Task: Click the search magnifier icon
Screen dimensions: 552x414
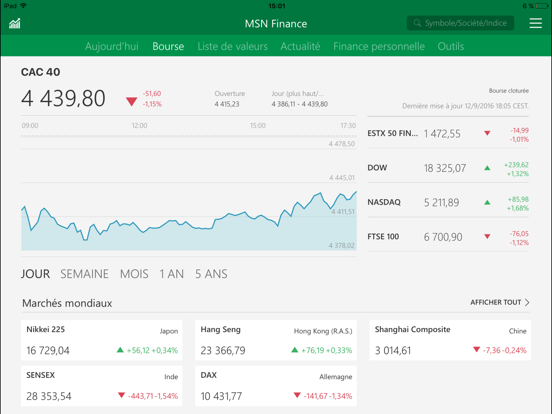Action: (417, 23)
